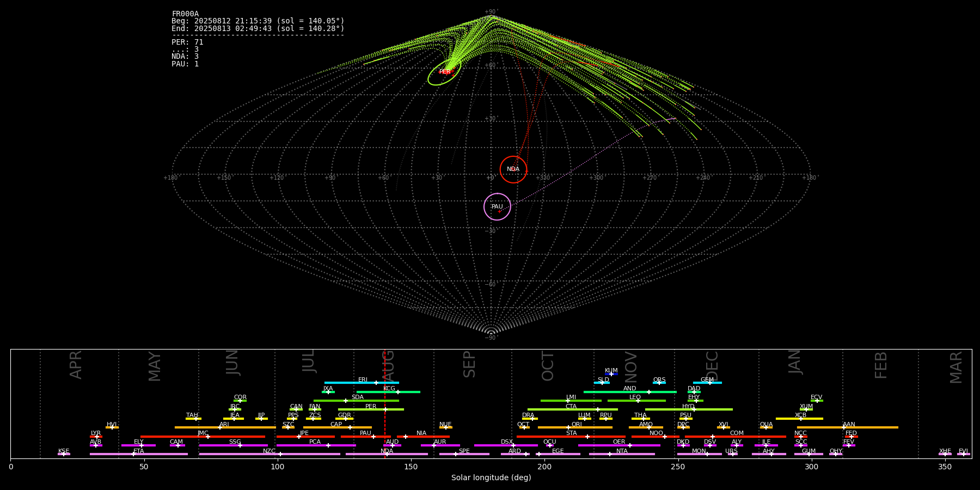This screenshot has height=490, width=980.
Task: Click the GDR shower label
Action: (344, 415)
